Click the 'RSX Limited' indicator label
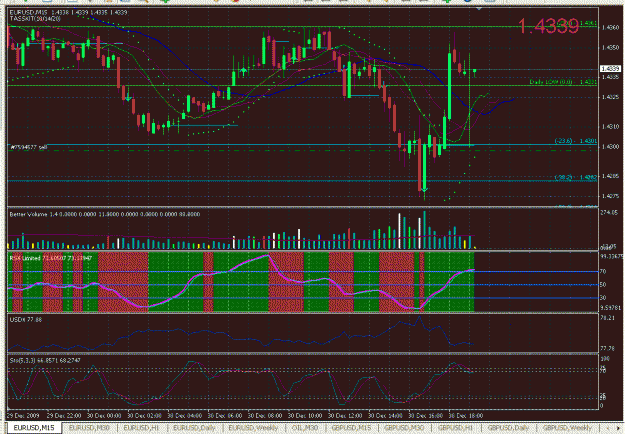625x434 pixels. pyautogui.click(x=51, y=258)
